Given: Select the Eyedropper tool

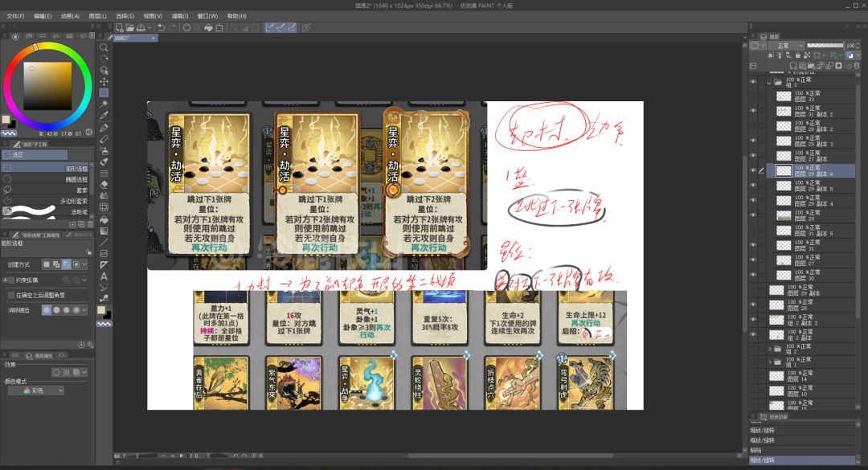Looking at the screenshot, I should (104, 116).
